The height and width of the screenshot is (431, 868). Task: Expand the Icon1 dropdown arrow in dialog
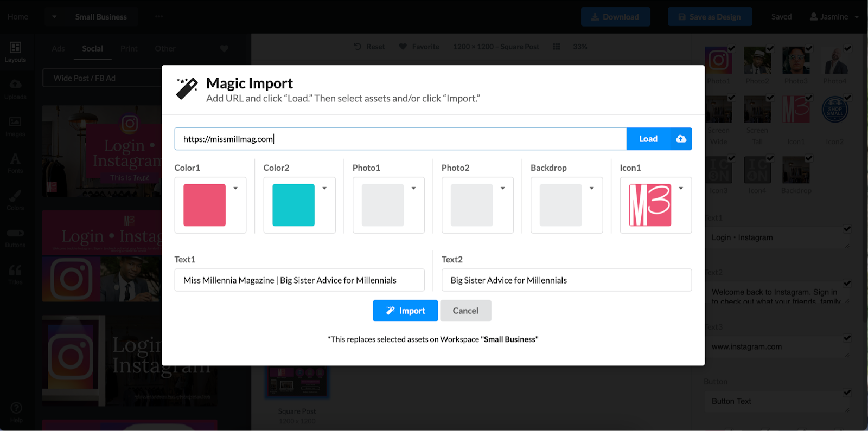[681, 188]
